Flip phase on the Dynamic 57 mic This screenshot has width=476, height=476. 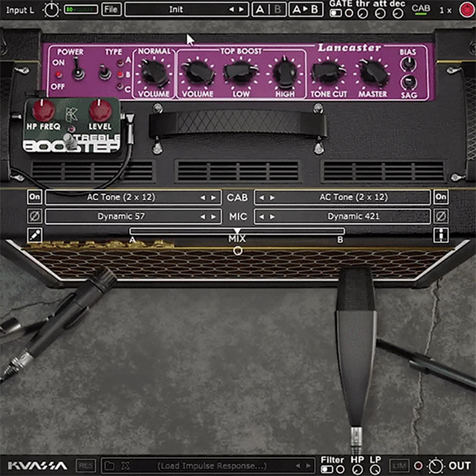pyautogui.click(x=36, y=214)
